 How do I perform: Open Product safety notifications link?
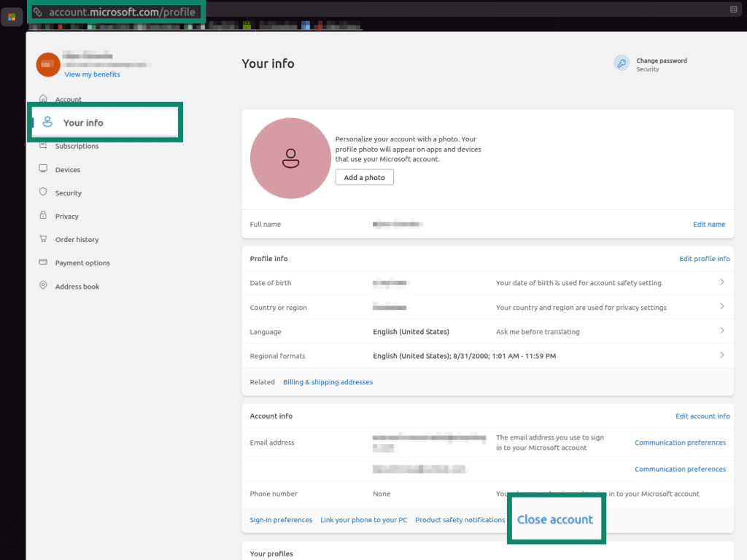[x=460, y=519]
